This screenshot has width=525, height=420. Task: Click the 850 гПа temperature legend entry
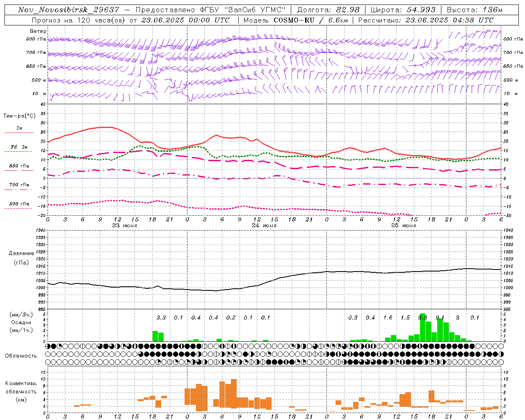19,166
